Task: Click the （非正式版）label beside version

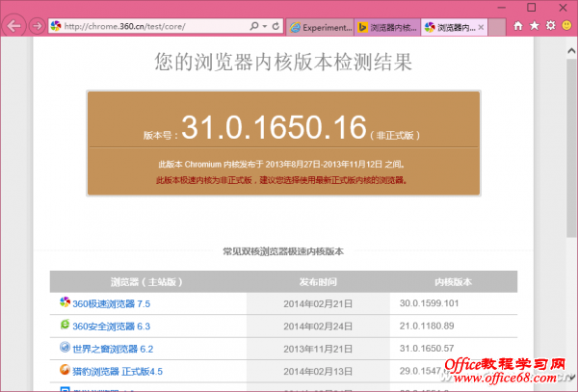Action: [x=395, y=136]
